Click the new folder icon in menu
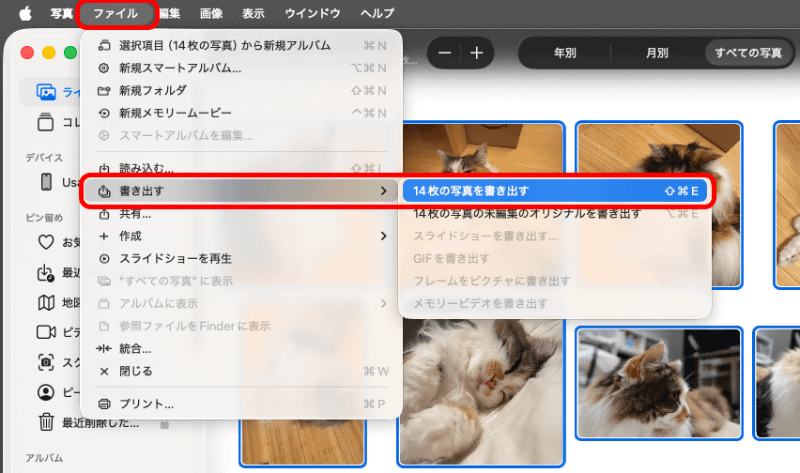The height and width of the screenshot is (473, 800). [104, 90]
